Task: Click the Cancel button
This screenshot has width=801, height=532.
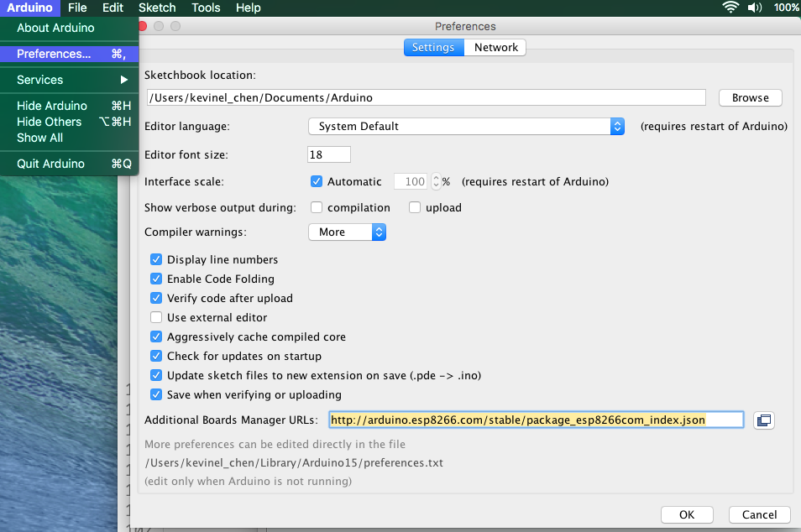Action: 759,514
